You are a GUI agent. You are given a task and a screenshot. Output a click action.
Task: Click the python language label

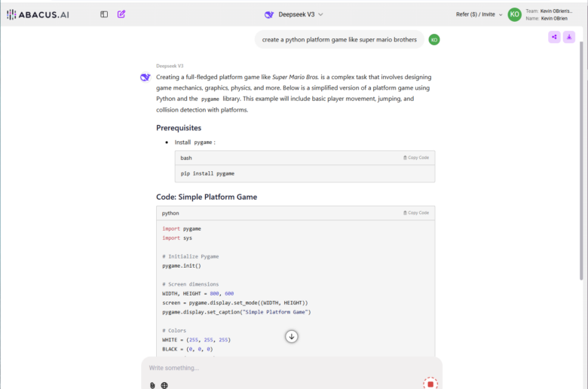pos(170,213)
